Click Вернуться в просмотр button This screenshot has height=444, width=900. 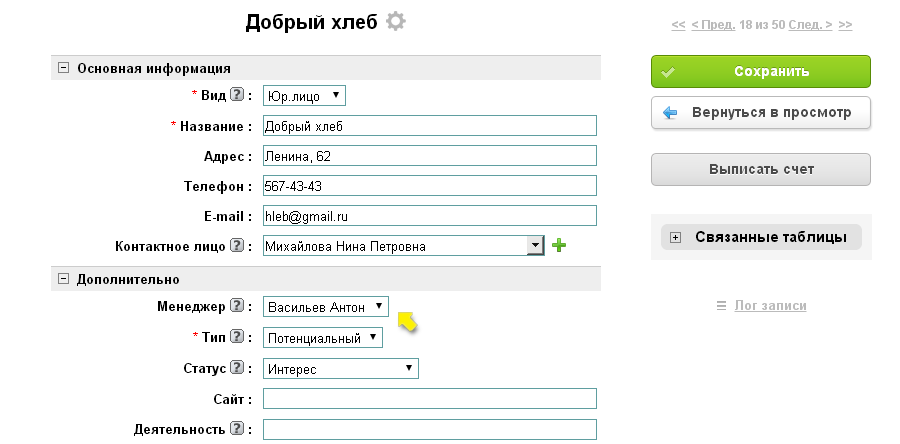[760, 113]
